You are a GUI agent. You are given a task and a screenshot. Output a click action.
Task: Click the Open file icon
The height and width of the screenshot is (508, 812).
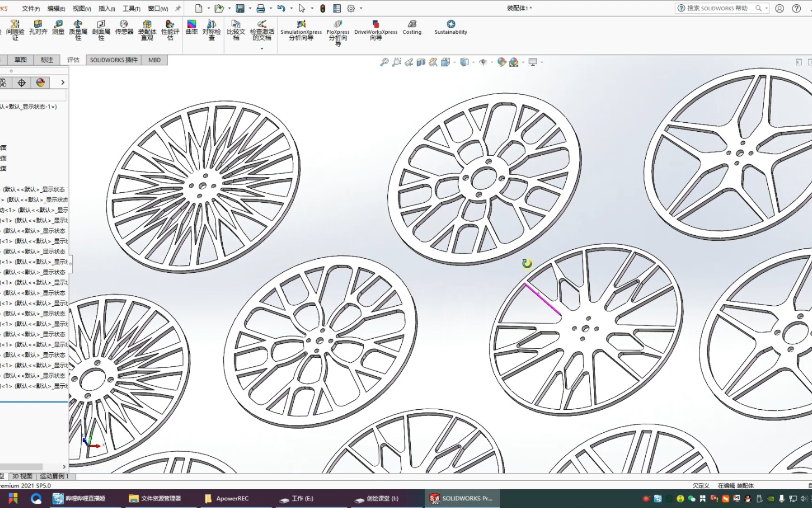pos(219,8)
